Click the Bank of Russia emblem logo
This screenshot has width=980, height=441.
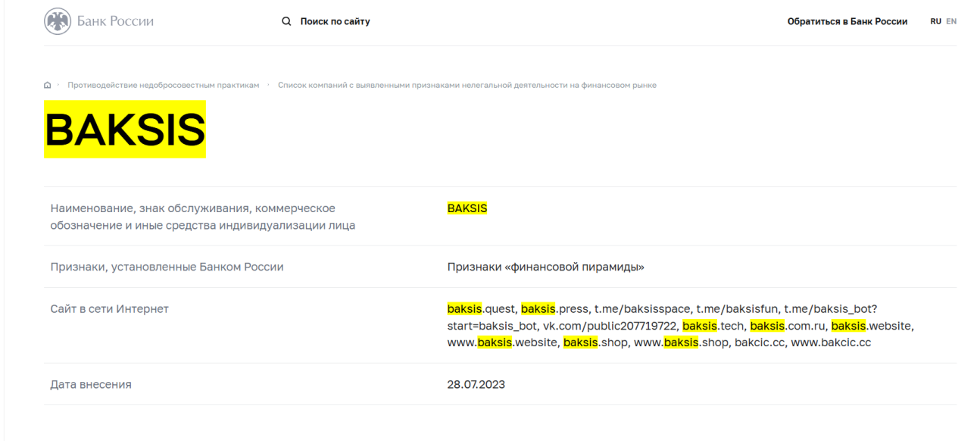(x=58, y=21)
